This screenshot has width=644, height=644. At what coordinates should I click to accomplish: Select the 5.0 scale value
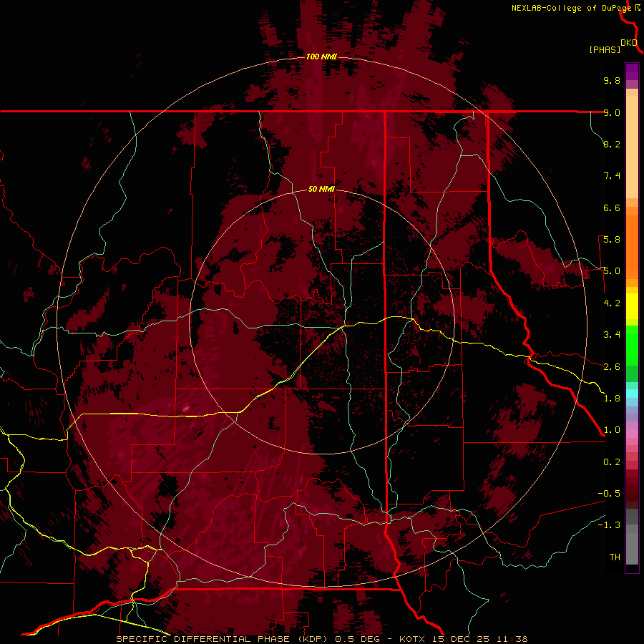point(612,271)
